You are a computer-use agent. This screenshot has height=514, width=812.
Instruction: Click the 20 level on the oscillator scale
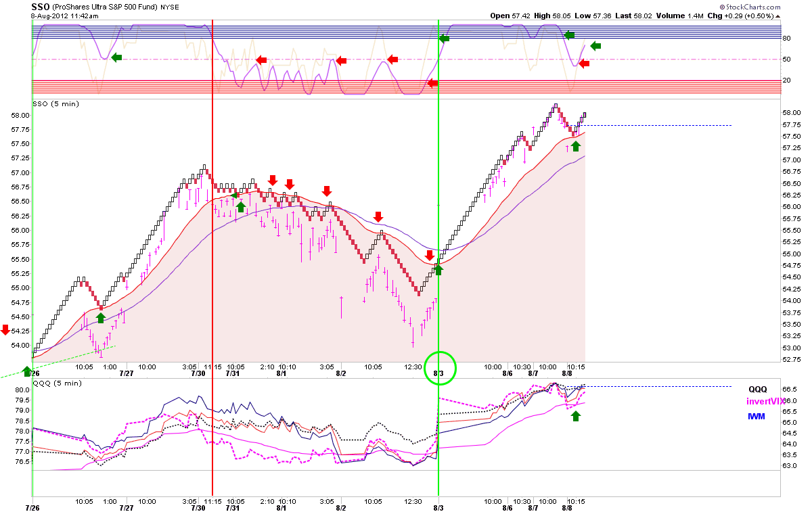(x=787, y=80)
